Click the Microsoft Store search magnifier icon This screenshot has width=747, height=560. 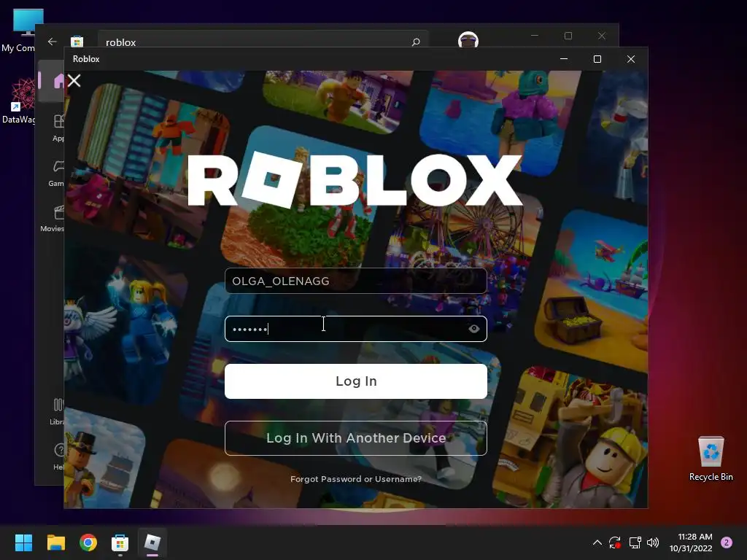pyautogui.click(x=416, y=42)
